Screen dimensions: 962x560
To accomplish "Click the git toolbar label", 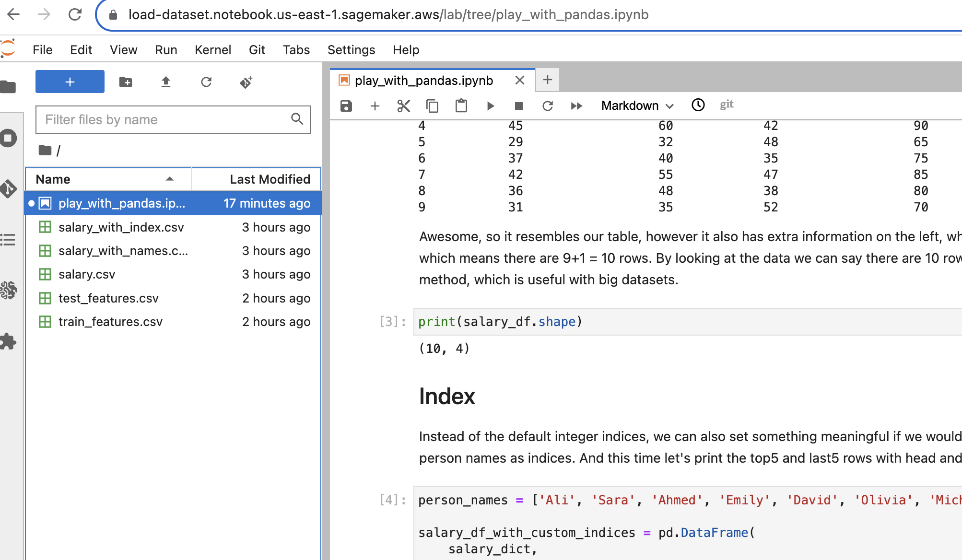I will (x=727, y=105).
